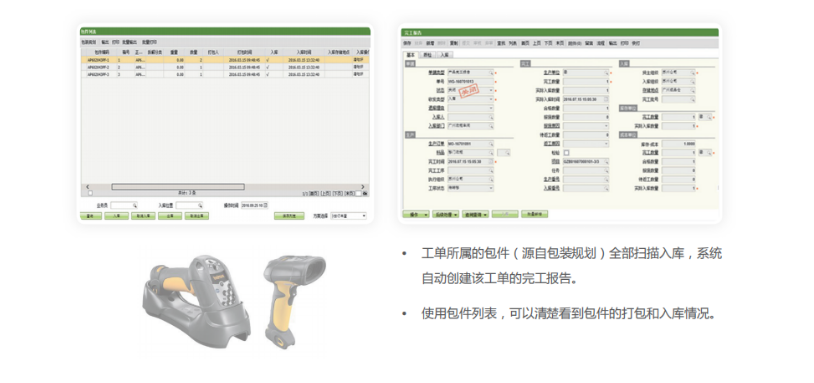Click the green 入库 button below package list
814x383 pixels.
116,216
